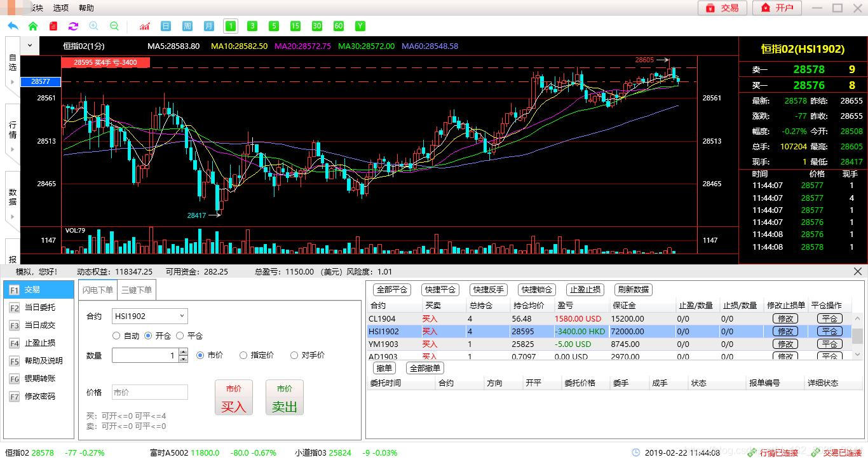The width and height of the screenshot is (868, 462).
Task: Select the 5-minute period icon
Action: click(x=274, y=26)
